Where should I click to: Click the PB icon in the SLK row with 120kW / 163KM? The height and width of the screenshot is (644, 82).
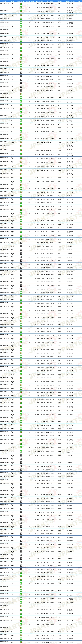(x=21, y=628)
